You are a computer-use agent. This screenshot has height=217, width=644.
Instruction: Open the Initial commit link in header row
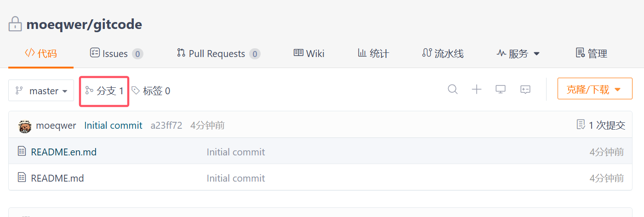(114, 125)
